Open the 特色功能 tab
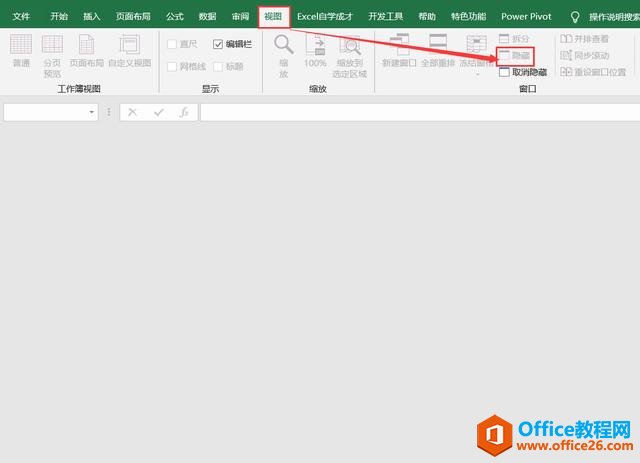The width and height of the screenshot is (640, 463). click(x=469, y=16)
